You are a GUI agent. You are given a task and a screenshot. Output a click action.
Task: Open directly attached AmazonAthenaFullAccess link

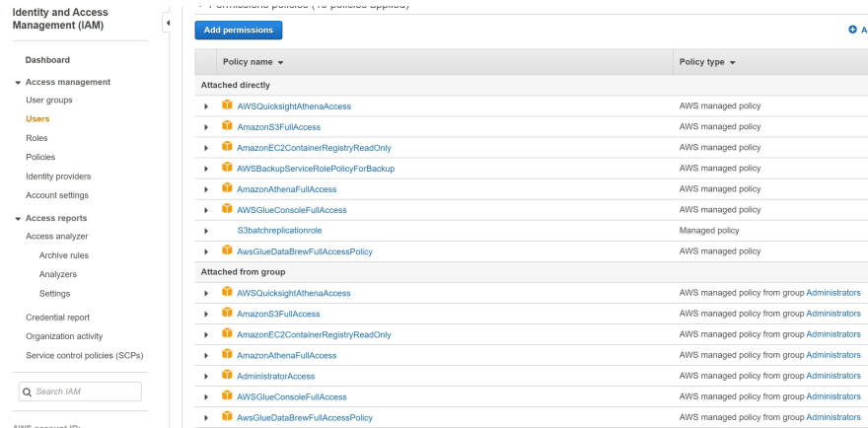click(287, 189)
